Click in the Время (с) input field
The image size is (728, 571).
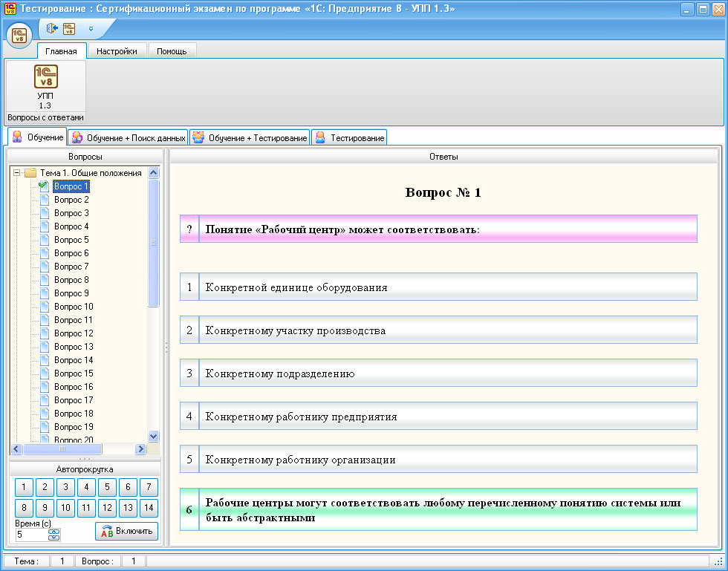tap(30, 535)
